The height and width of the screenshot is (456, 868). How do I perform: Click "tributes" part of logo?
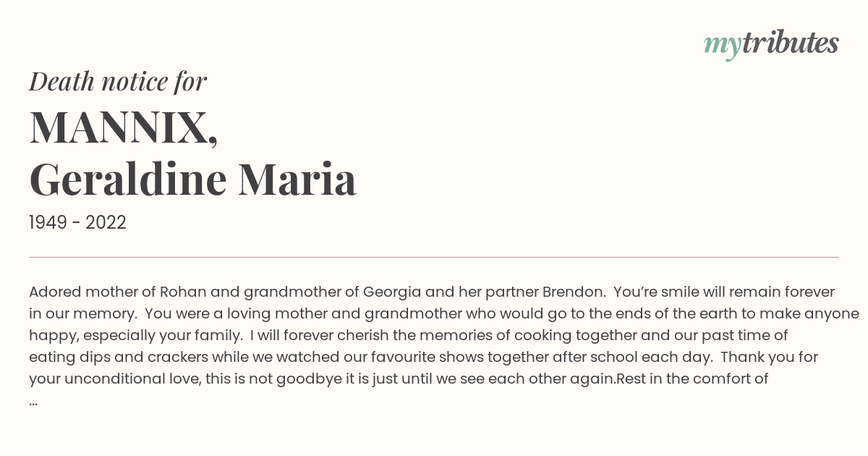pyautogui.click(x=790, y=43)
